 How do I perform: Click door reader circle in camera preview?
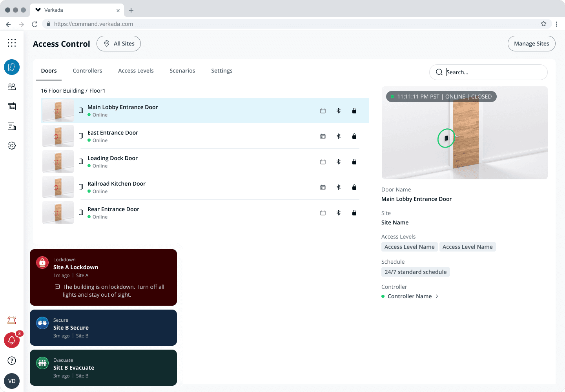446,138
